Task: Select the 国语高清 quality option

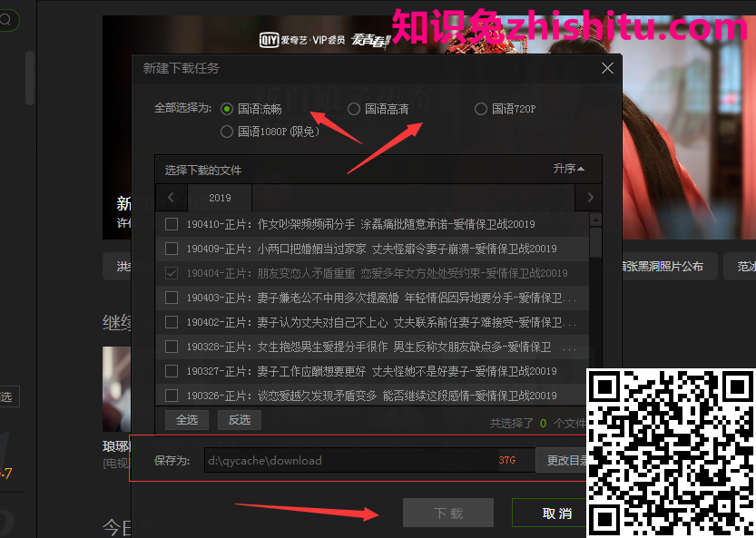Action: pyautogui.click(x=354, y=109)
